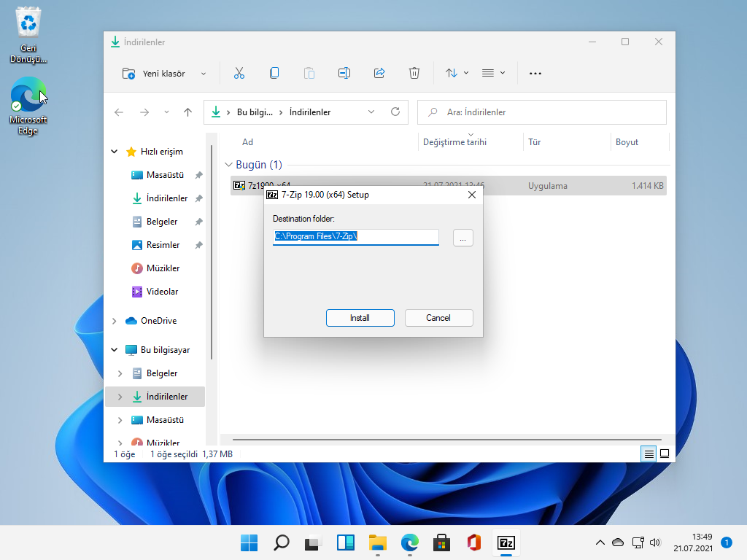Click inside the Destination folder field
Screen dimensions: 747x560
pyautogui.click(x=355, y=236)
